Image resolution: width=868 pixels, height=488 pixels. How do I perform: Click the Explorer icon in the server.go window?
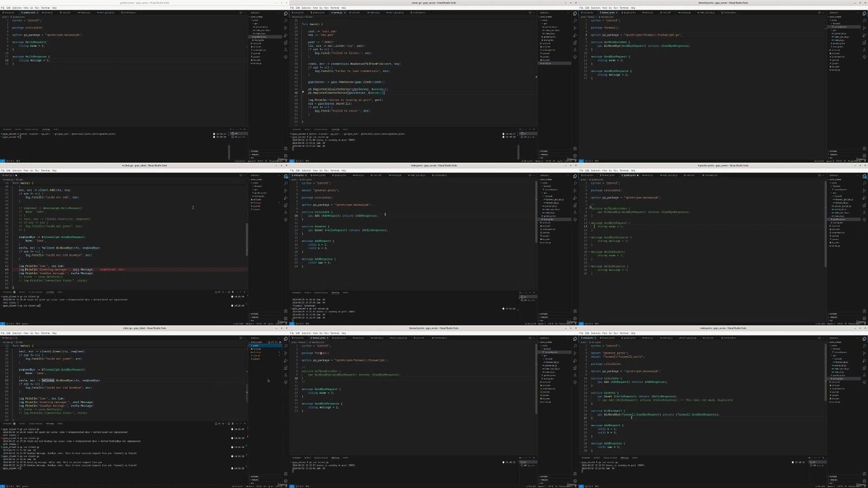[575, 14]
